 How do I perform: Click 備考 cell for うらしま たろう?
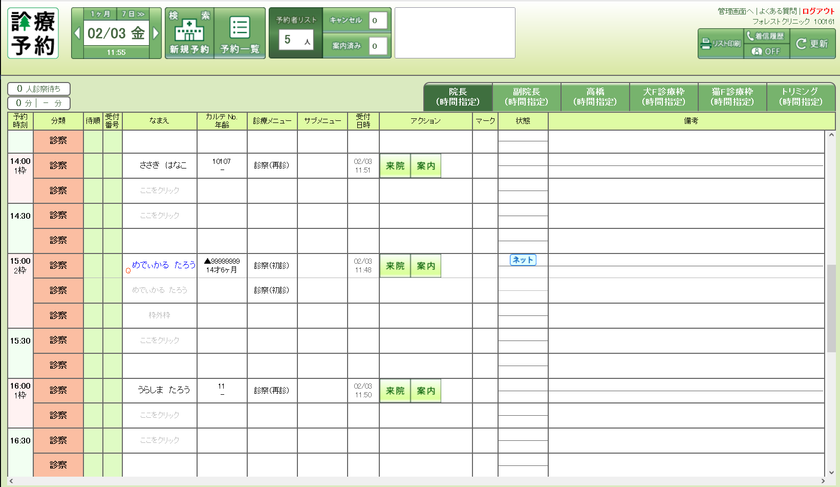click(686, 391)
